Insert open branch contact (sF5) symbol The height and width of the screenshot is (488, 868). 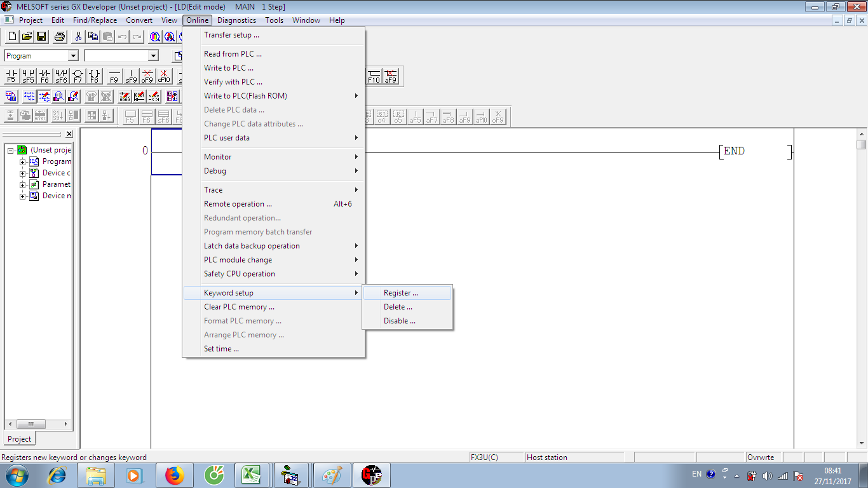(28, 77)
